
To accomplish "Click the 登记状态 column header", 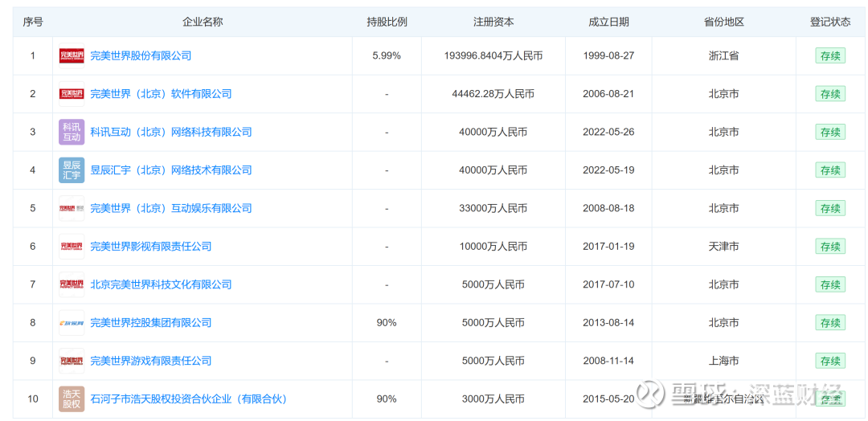I will [x=829, y=22].
